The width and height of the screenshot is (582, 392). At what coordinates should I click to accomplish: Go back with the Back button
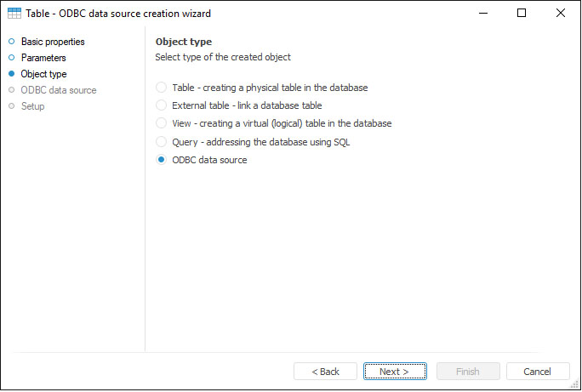(325, 372)
